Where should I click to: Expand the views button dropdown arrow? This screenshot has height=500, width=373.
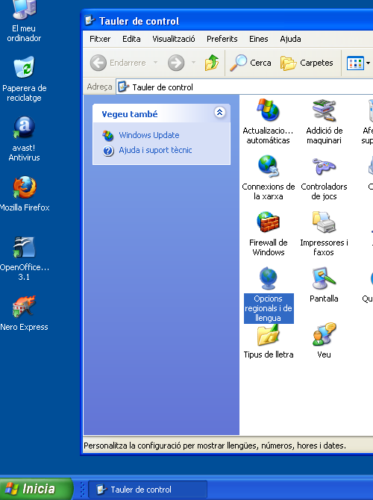(x=368, y=63)
